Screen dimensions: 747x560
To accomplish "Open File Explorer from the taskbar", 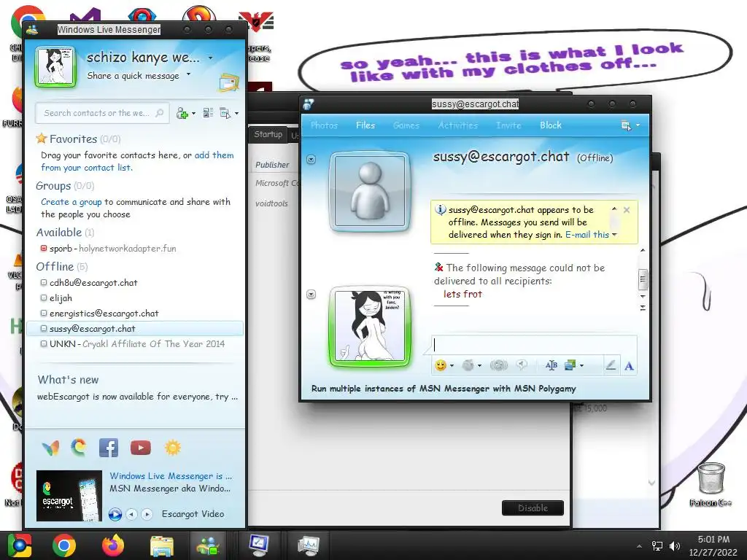I will [162, 545].
